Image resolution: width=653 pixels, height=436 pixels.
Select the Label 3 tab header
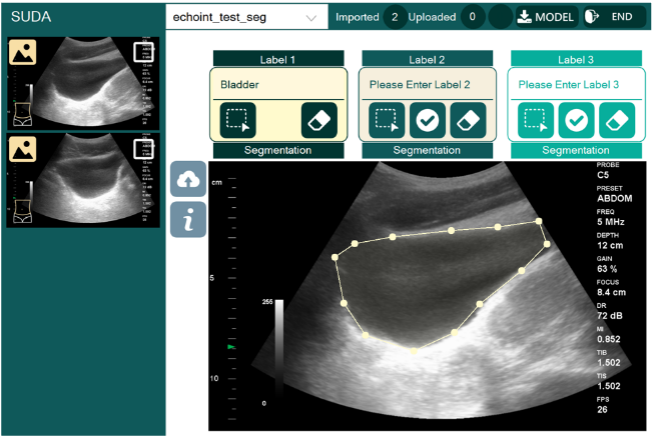[576, 59]
